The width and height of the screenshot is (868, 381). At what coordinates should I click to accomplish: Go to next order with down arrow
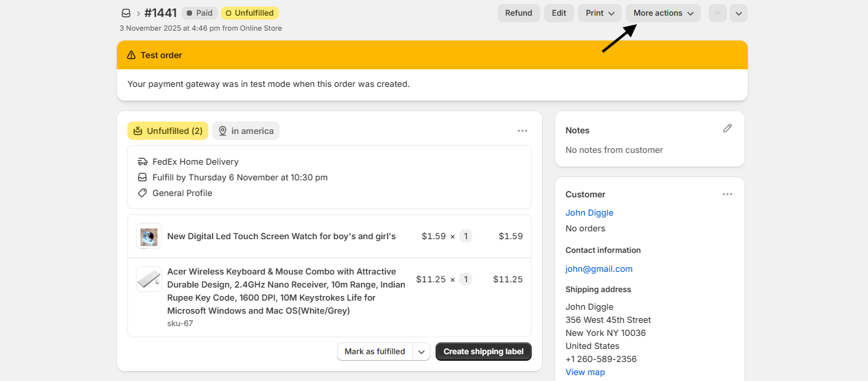point(738,13)
